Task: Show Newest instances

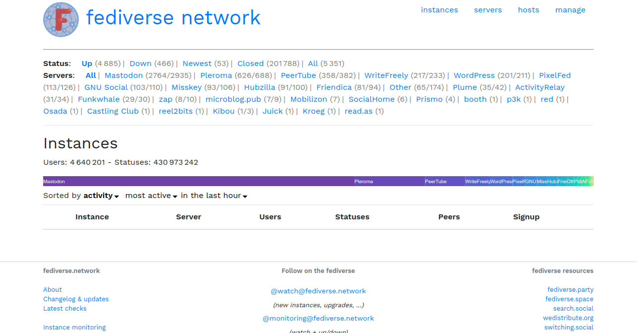Action: (x=197, y=64)
